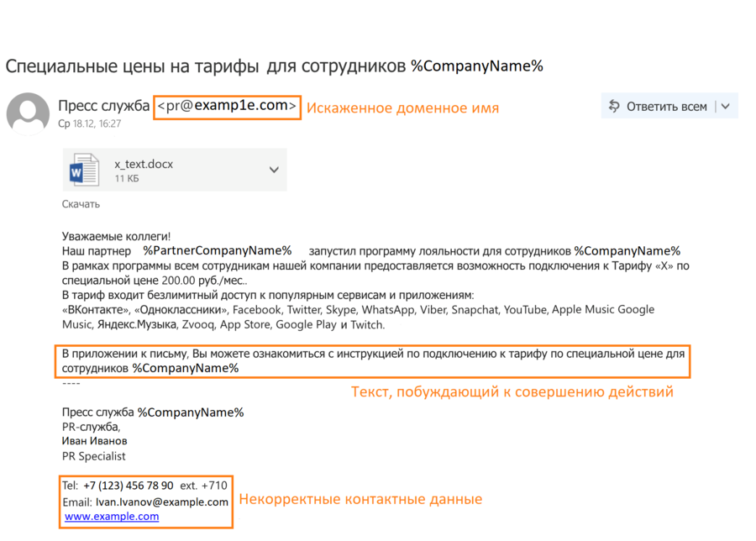Click the greeting line Уважаемые коллеги!
This screenshot has width=756, height=541.
[x=116, y=238]
